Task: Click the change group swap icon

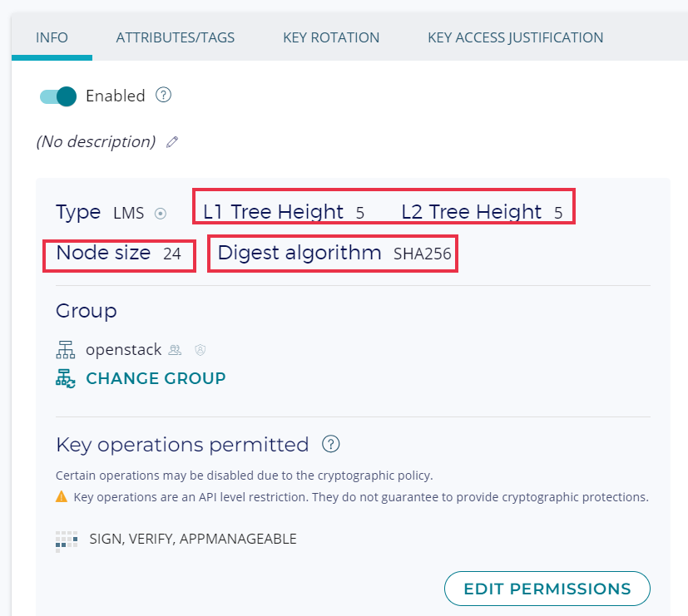Action: click(x=66, y=379)
